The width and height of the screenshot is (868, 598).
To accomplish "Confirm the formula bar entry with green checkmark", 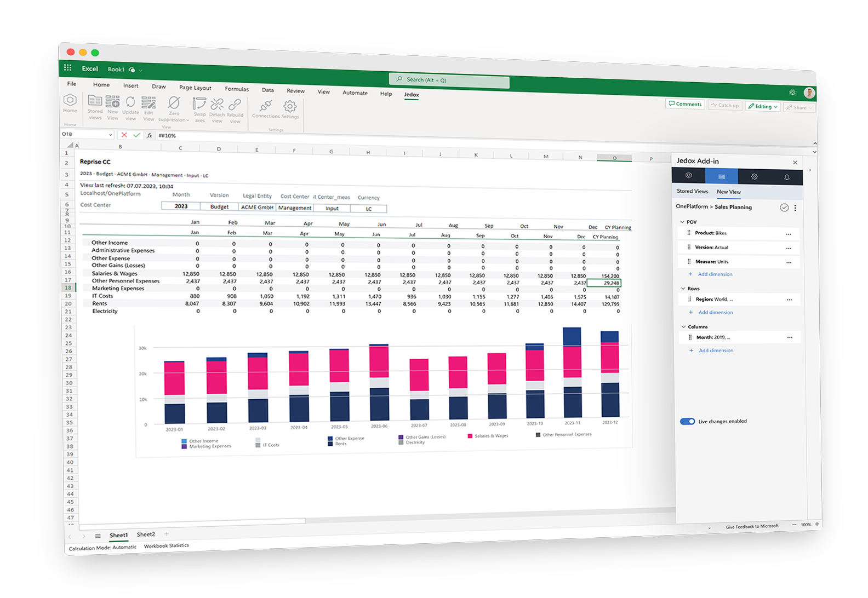I will pos(136,135).
